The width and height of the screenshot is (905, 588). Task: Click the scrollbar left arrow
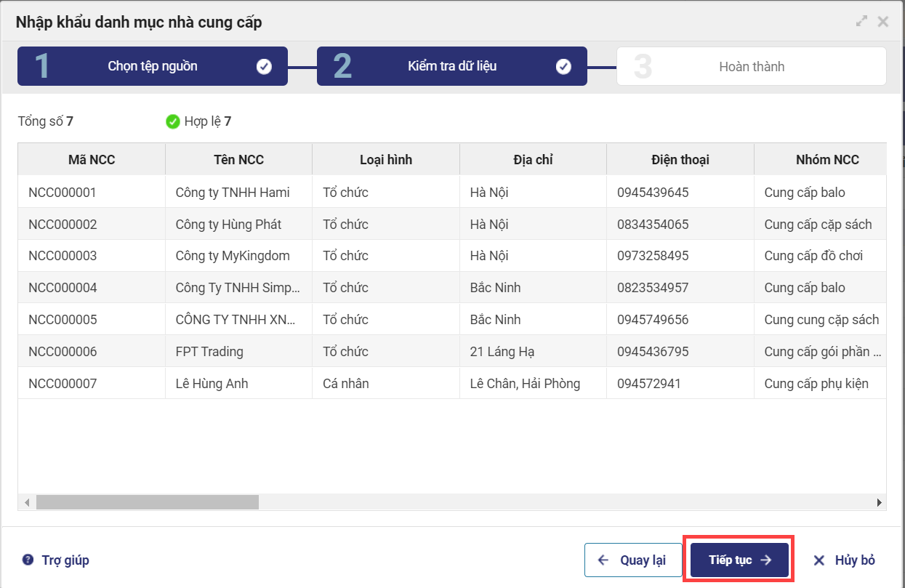tap(27, 502)
